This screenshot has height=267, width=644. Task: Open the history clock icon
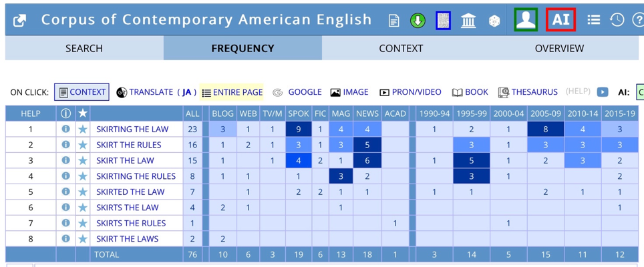(x=617, y=19)
